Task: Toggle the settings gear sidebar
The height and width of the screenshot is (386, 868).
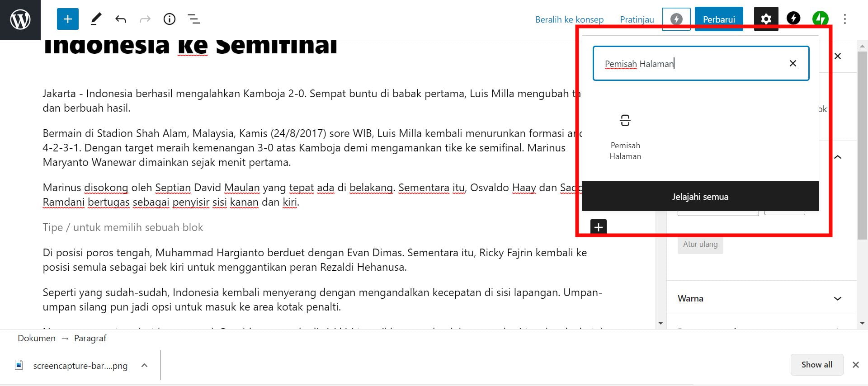Action: click(766, 19)
